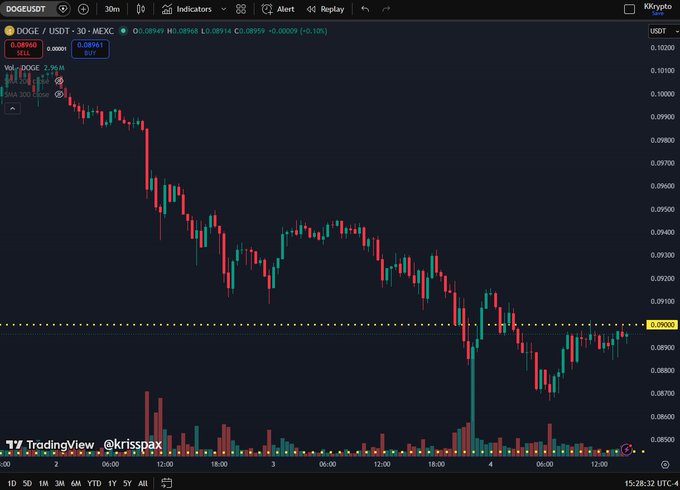
Task: Open the USDT currency dropdown
Action: [x=664, y=31]
